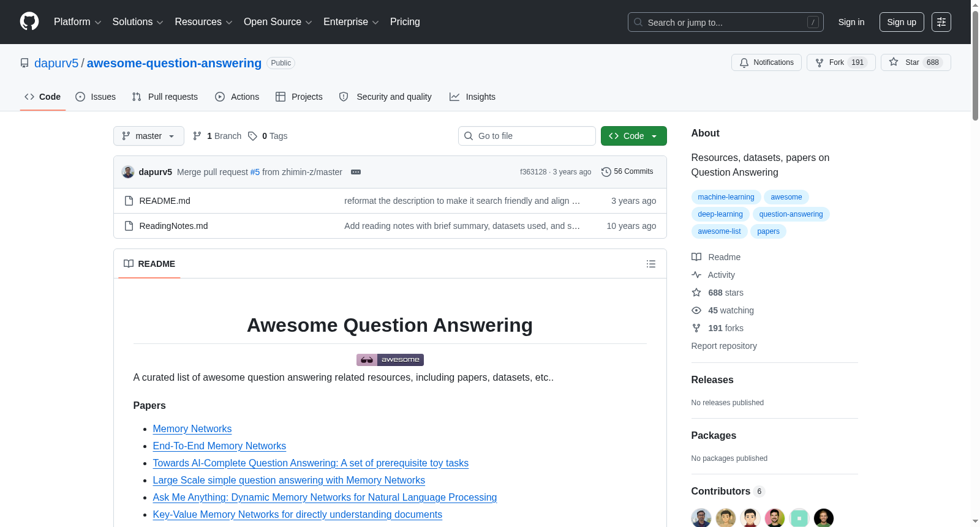Click the Notifications bell button
Screen dimensions: 980x527
coord(766,62)
